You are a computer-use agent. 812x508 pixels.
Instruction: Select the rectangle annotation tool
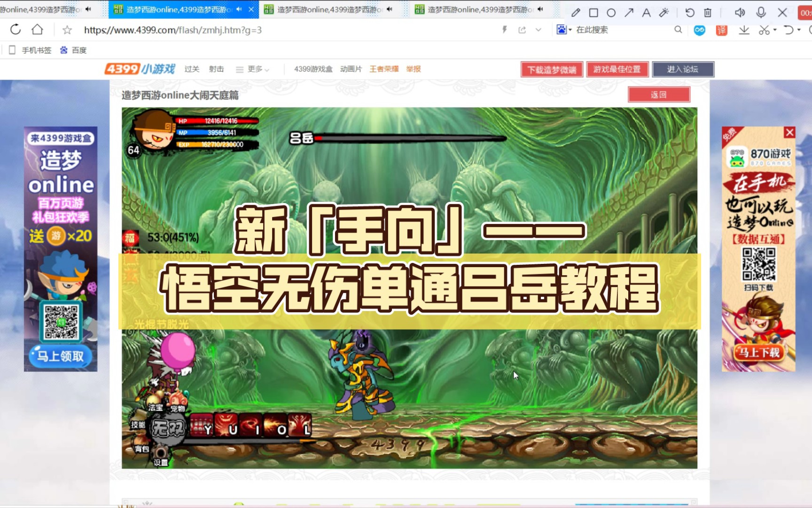593,13
